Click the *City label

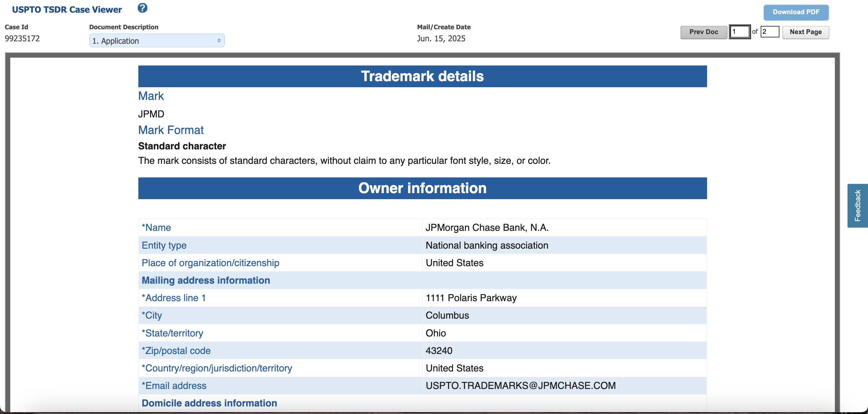(x=152, y=315)
